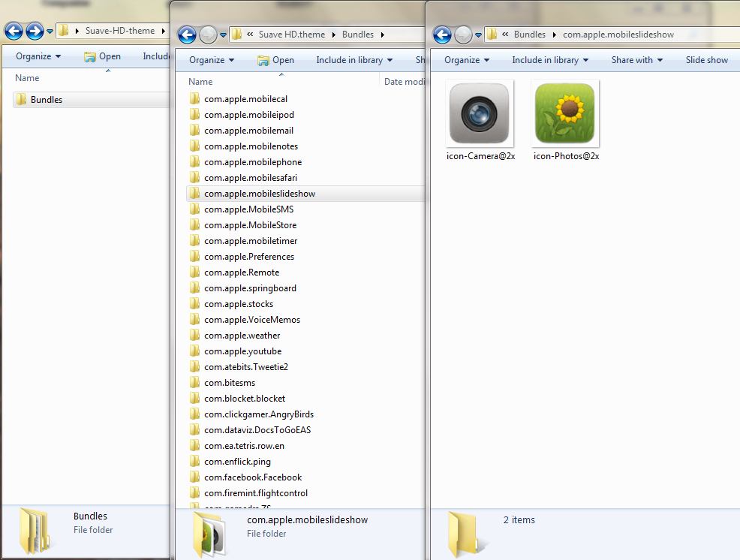
Task: Click folder icon of com.apple.mobiletimer
Action: (x=194, y=241)
